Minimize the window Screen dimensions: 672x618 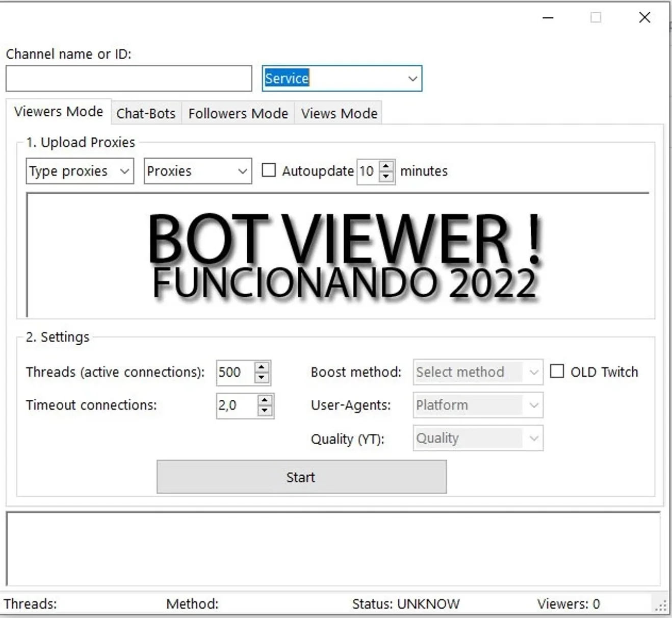pos(548,18)
